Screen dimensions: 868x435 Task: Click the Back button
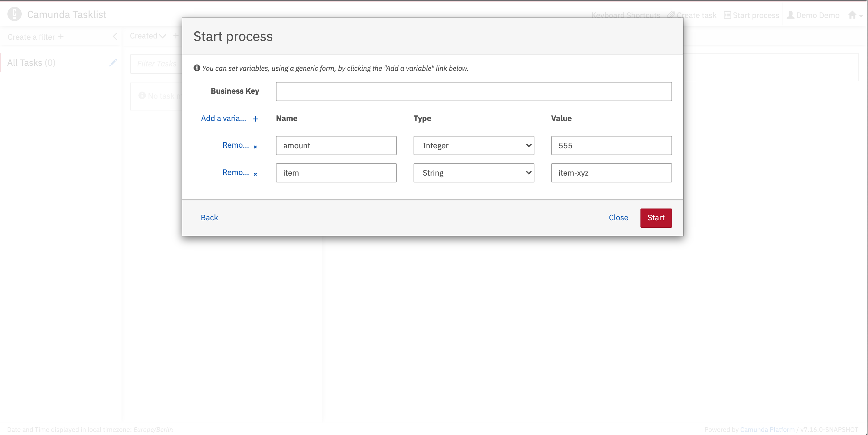click(210, 217)
